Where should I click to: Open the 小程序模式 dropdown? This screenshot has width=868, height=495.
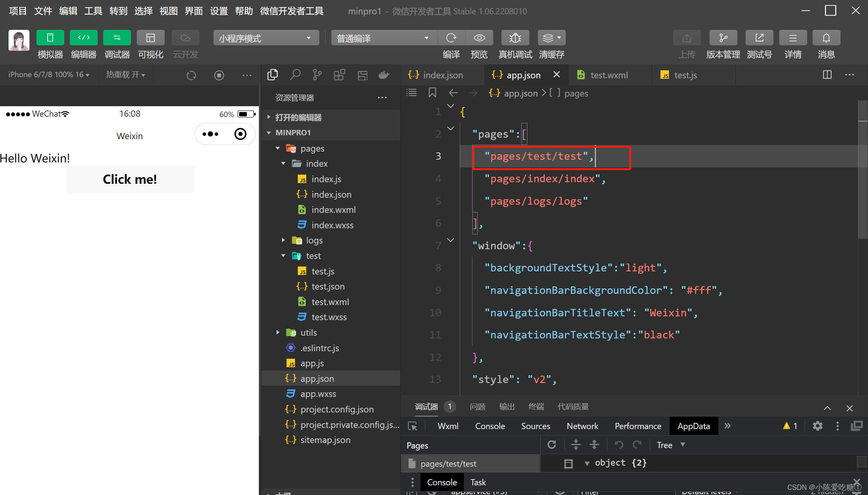point(266,38)
